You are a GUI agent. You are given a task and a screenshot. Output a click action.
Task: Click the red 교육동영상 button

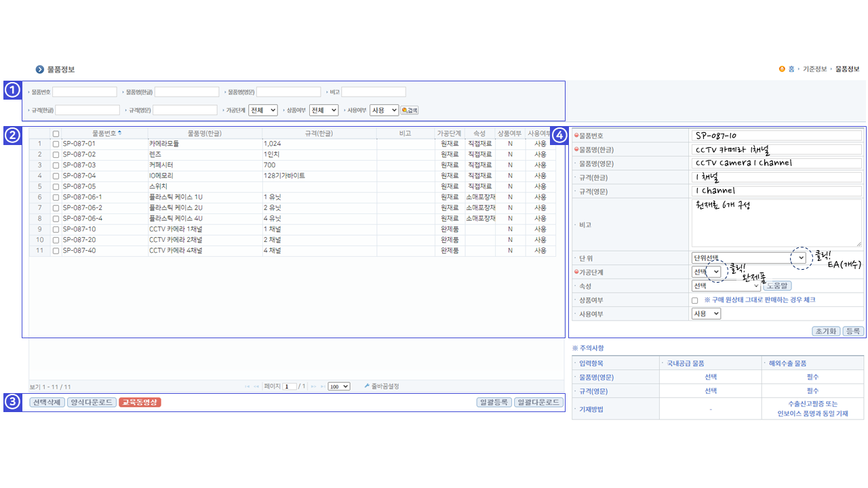[x=140, y=403]
